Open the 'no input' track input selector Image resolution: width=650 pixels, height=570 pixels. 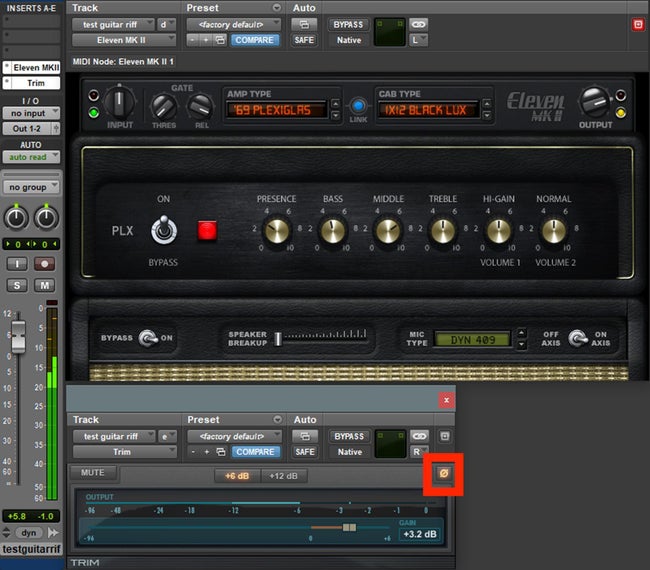pos(32,113)
